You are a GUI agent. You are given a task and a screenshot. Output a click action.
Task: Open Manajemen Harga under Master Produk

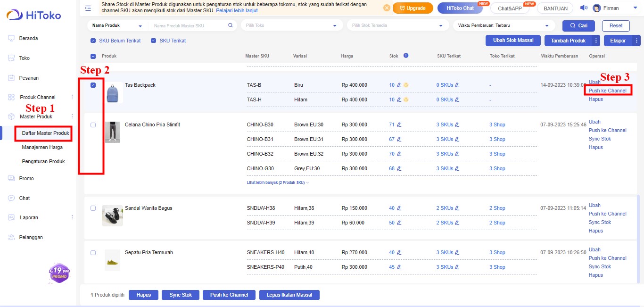[42, 147]
